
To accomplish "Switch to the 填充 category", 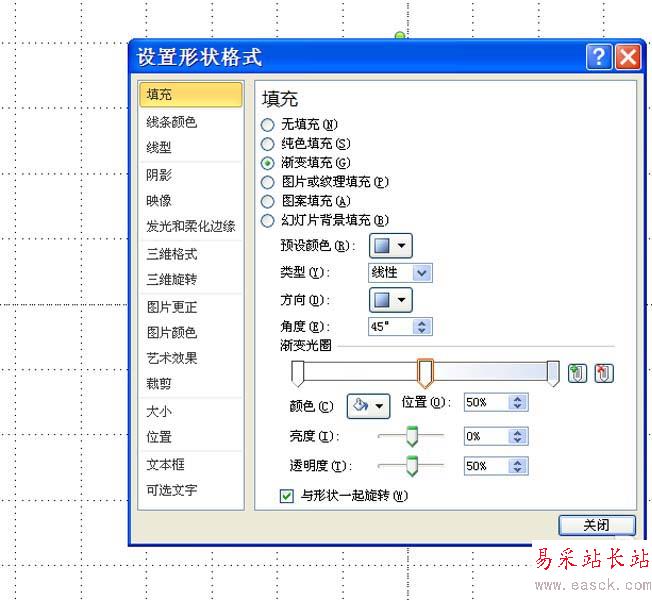I will pos(191,94).
